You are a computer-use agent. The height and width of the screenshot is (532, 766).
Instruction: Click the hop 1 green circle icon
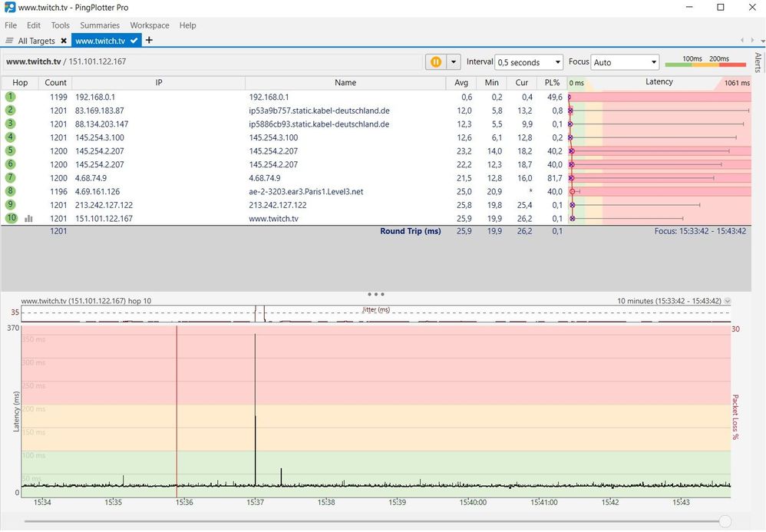(10, 97)
